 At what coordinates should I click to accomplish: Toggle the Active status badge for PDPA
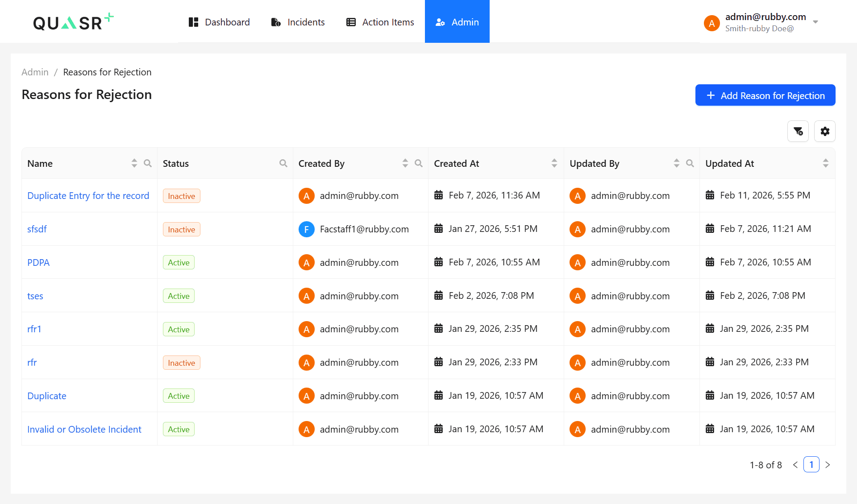(x=179, y=262)
